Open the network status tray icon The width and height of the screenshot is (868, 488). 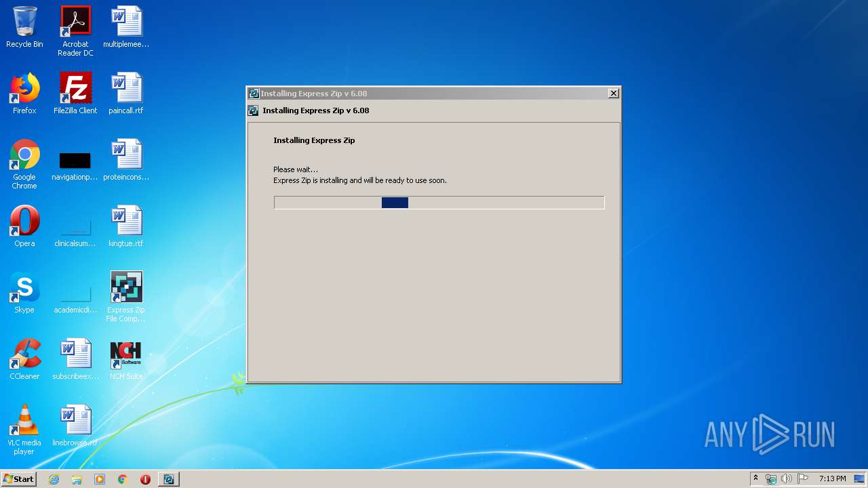pos(771,479)
